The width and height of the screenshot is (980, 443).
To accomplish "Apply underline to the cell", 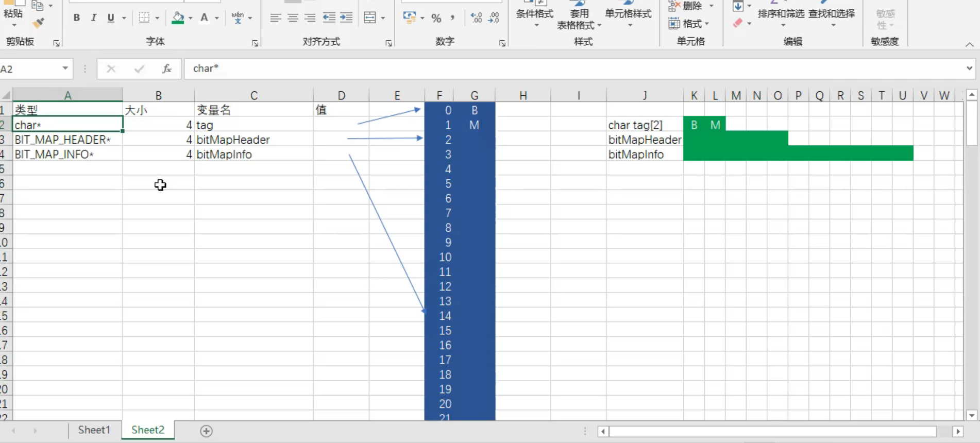I will 110,18.
